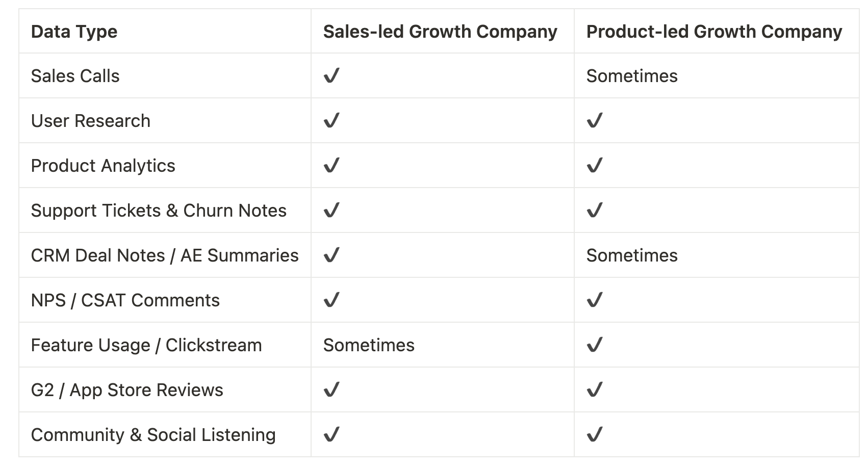Click Sometimes in the Sales Calls row
Image resolution: width=868 pixels, height=469 pixels.
[632, 76]
